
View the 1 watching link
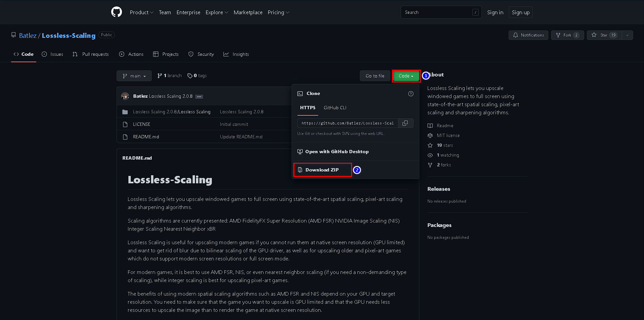[443, 155]
